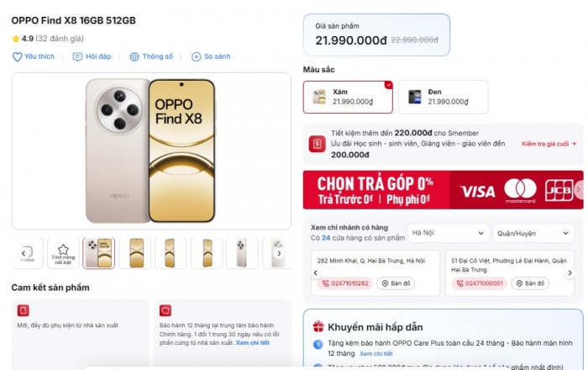Select the Đen color option
Screen dimensions: 588x370
pyautogui.click(x=443, y=97)
